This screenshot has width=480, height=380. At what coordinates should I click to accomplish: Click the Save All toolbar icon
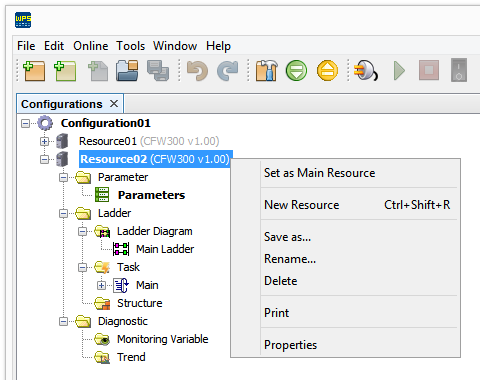[158, 71]
